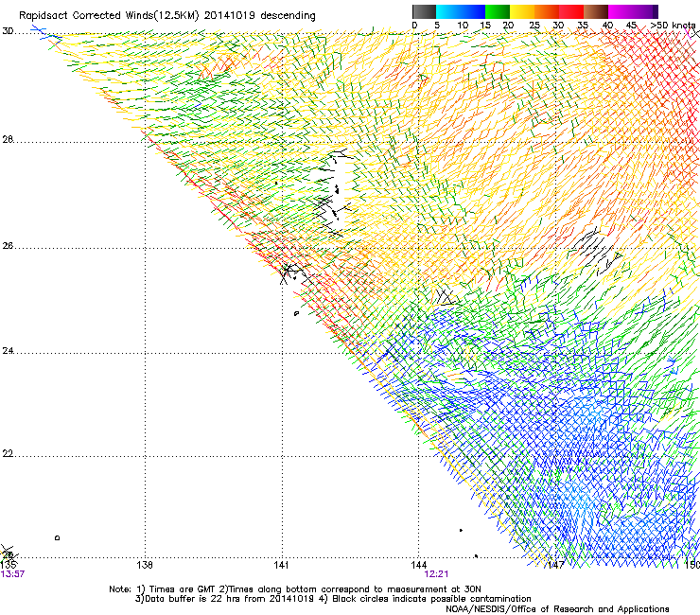Click the red 30-35 knots color swatch
Viewport: 700px width, 615px height.
point(571,11)
